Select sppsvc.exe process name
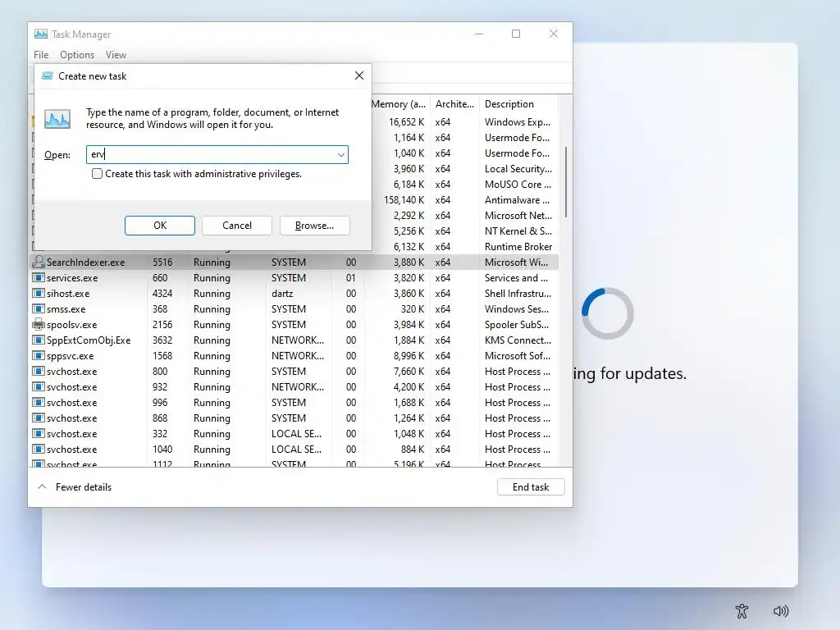This screenshot has height=630, width=840. click(71, 355)
